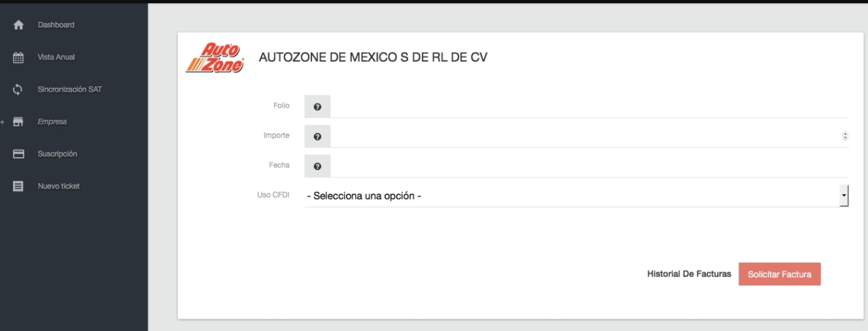Open Suscripción page
Image resolution: width=868 pixels, height=331 pixels.
58,154
